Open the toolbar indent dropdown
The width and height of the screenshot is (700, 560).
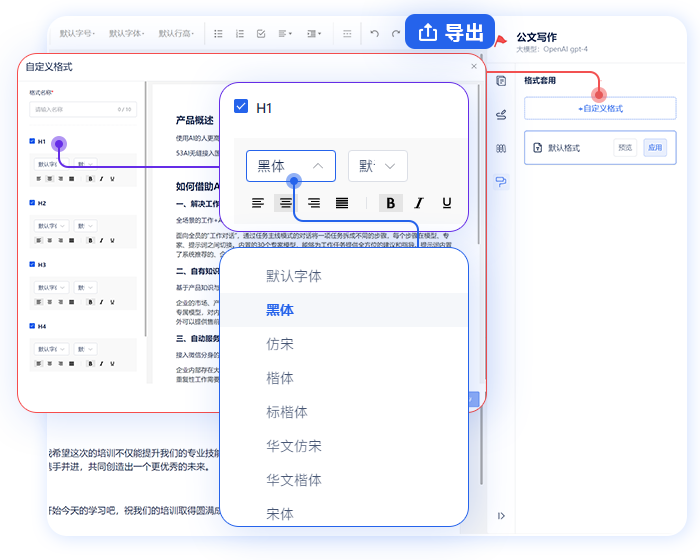(314, 33)
